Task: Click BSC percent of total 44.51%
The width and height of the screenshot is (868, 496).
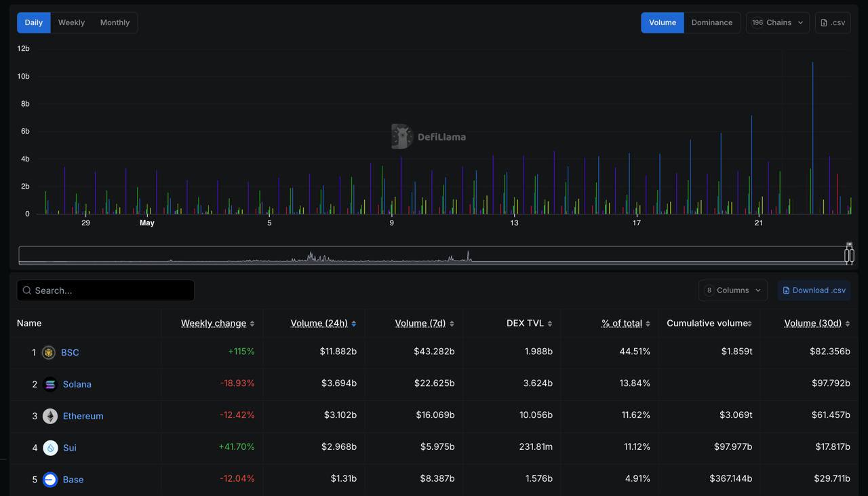Action: tap(635, 351)
